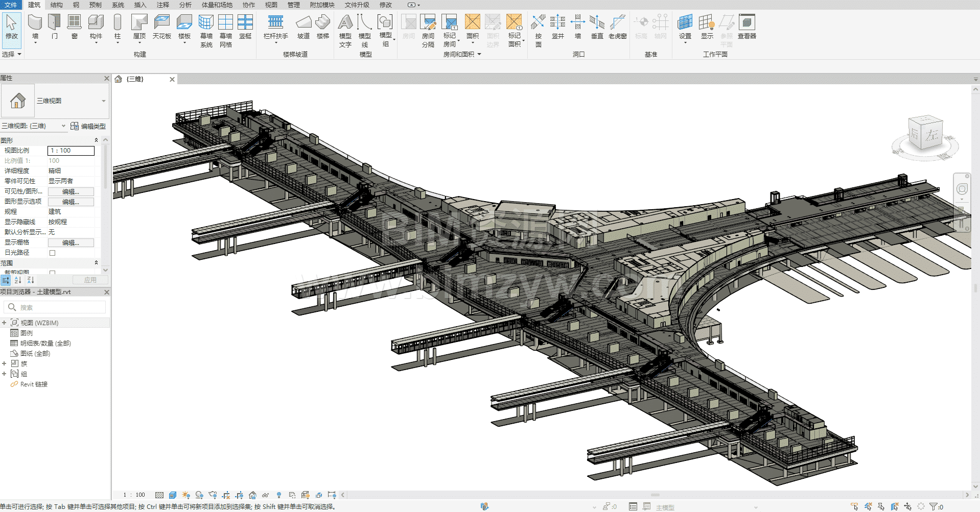Toggle the 裁剪视图 crop view checkbox
The height and width of the screenshot is (512, 980).
52,273
